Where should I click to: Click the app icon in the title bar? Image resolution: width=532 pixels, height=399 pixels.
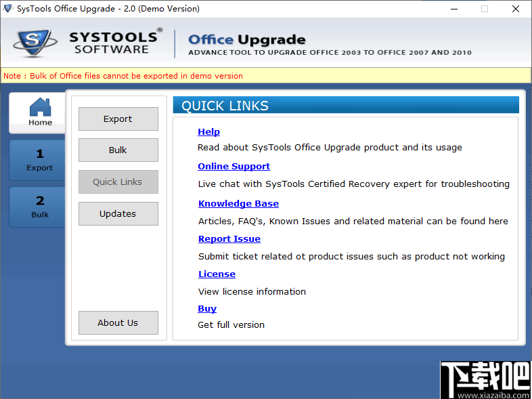tap(7, 9)
